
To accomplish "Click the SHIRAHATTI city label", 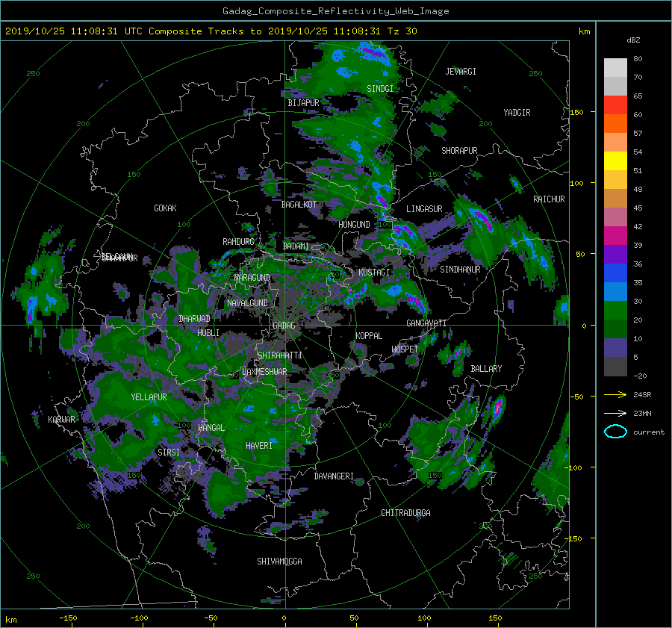I will [280, 355].
